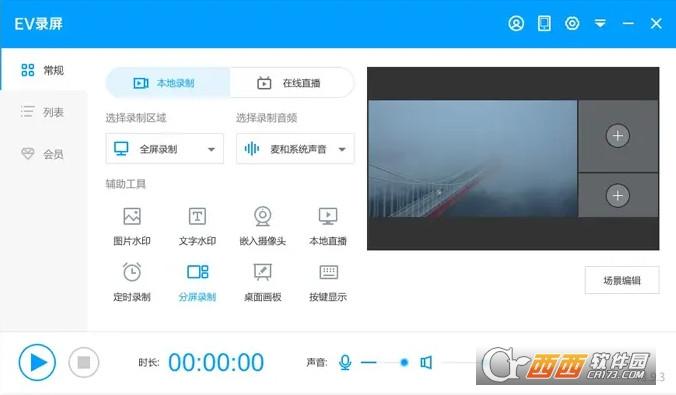Open the 图片水印 tool
The height and width of the screenshot is (395, 676).
pyautogui.click(x=132, y=226)
